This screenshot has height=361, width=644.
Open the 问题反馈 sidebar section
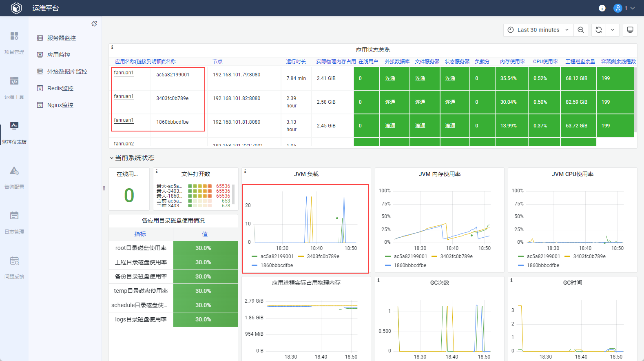[14, 267]
